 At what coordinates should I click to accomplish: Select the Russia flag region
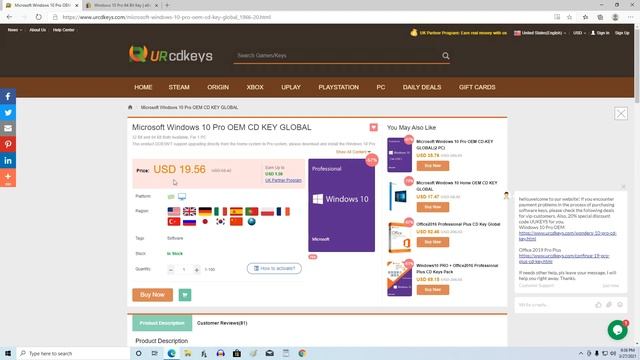pyautogui.click(x=189, y=222)
